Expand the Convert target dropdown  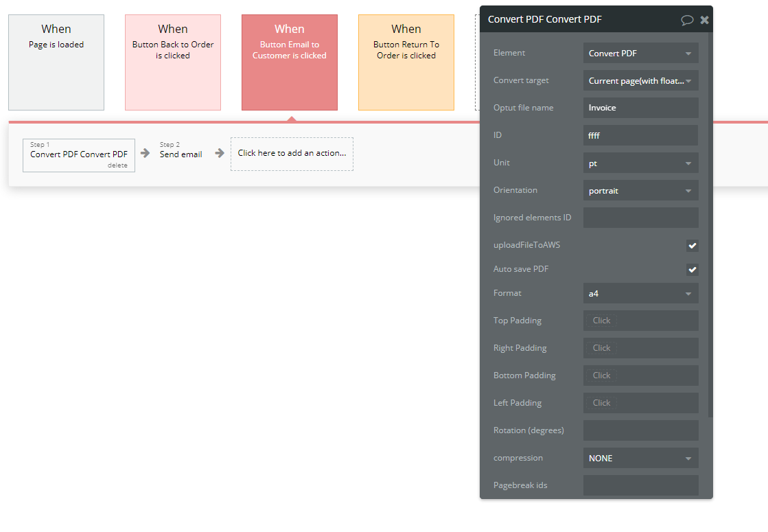coord(640,80)
